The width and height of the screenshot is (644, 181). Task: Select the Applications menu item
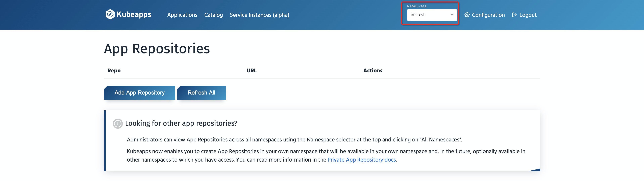[182, 15]
